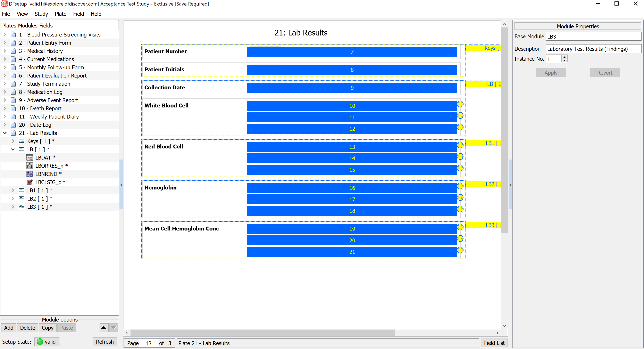Collapse the right properties panel arrow
This screenshot has width=644, height=349.
click(x=510, y=185)
